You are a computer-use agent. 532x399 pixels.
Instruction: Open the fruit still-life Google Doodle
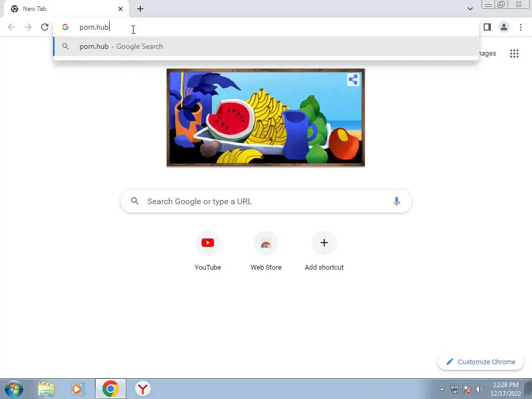[x=265, y=117]
